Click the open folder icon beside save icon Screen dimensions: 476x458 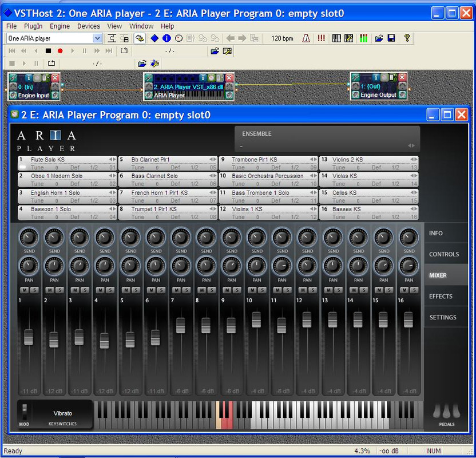379,38
